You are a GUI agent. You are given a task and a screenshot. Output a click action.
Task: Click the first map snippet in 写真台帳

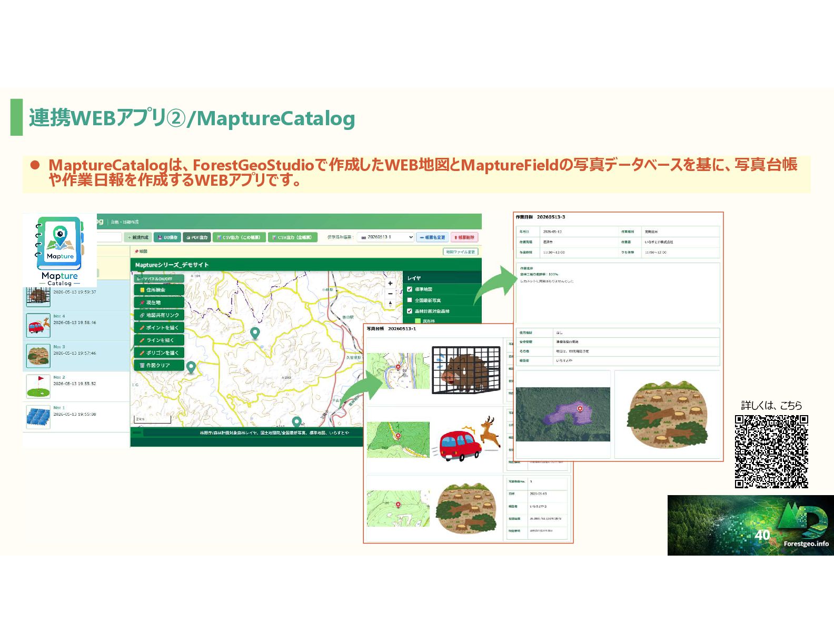(x=398, y=371)
